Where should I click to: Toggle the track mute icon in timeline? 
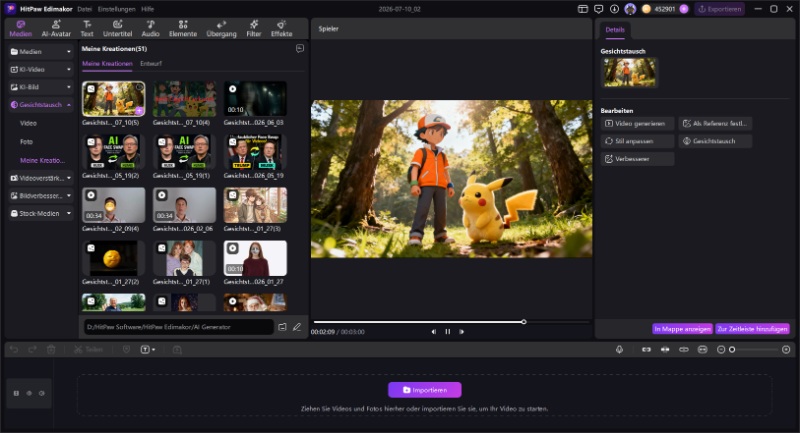click(42, 393)
